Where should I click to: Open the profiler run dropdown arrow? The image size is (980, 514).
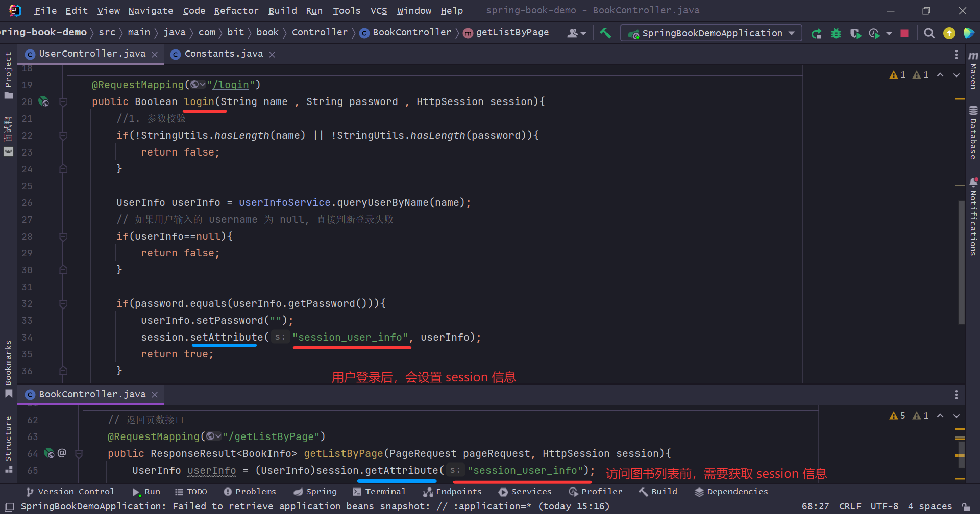pyautogui.click(x=889, y=33)
